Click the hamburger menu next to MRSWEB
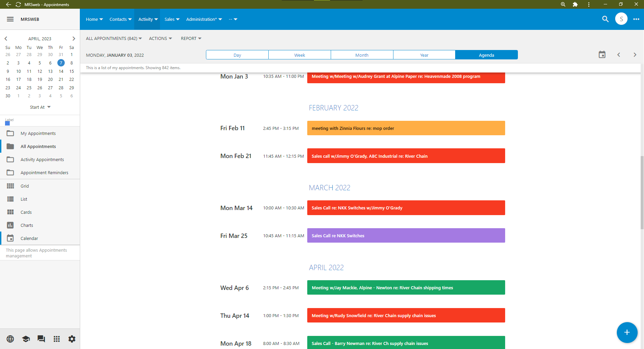Screen dimensions: 644x349 10,19
